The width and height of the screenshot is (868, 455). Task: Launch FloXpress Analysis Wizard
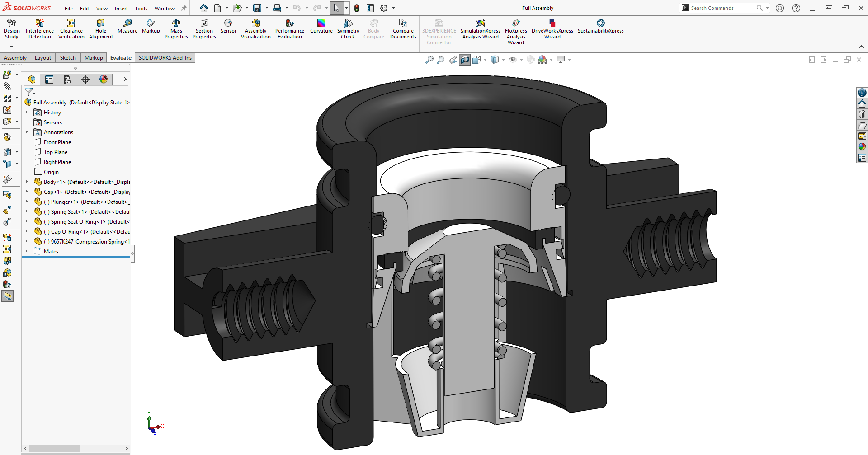click(516, 32)
